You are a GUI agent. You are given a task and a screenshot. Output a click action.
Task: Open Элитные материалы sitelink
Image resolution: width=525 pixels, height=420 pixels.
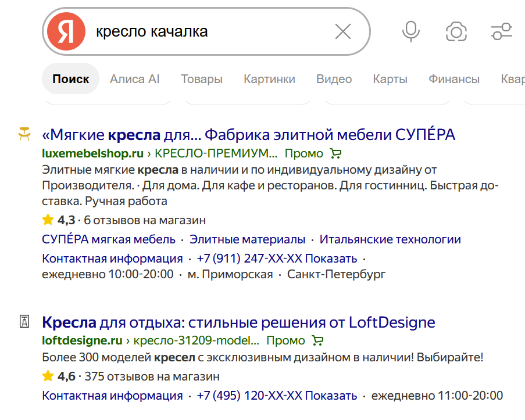pyautogui.click(x=248, y=239)
